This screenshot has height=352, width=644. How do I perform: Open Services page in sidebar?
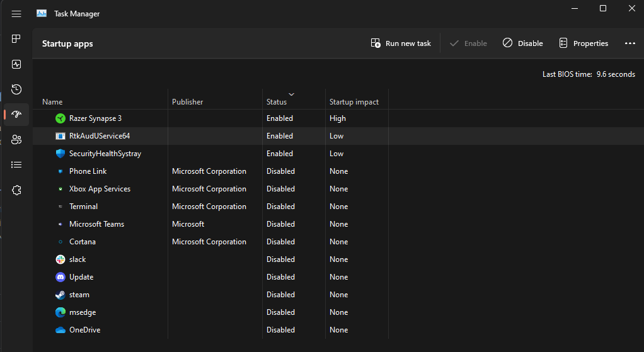tap(16, 190)
